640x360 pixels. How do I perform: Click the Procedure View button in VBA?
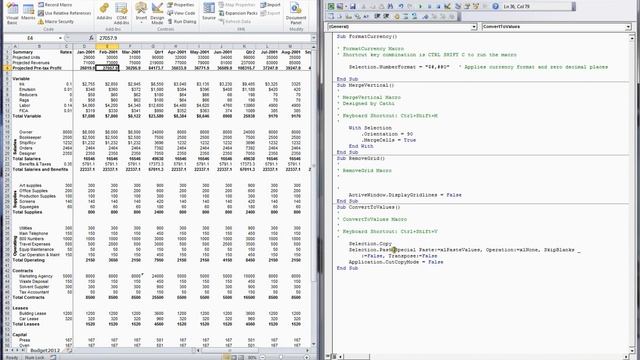pyautogui.click(x=328, y=357)
